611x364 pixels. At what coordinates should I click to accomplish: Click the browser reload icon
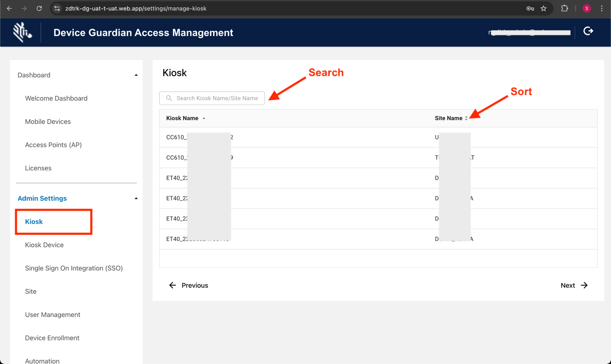39,8
